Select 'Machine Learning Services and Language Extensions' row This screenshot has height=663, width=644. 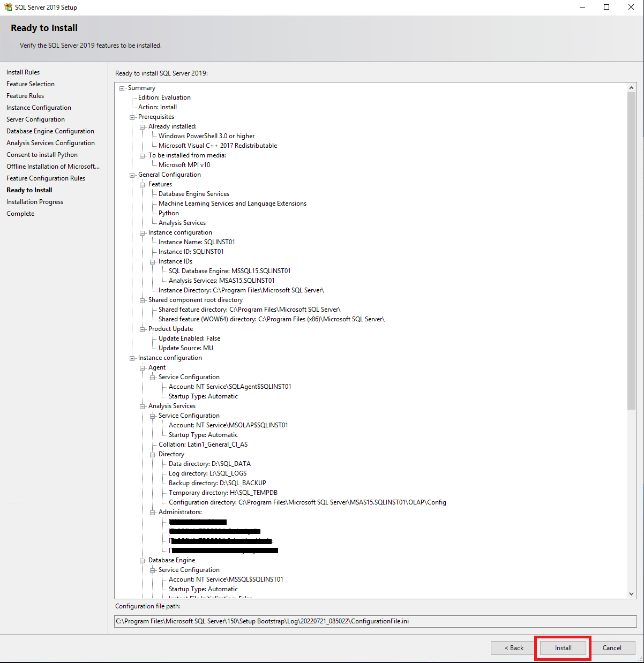coord(233,204)
